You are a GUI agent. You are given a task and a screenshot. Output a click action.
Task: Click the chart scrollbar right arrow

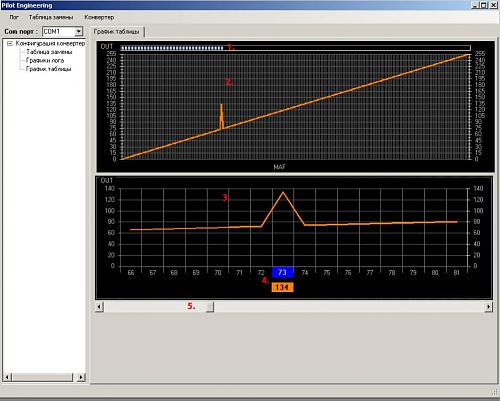tap(488, 306)
